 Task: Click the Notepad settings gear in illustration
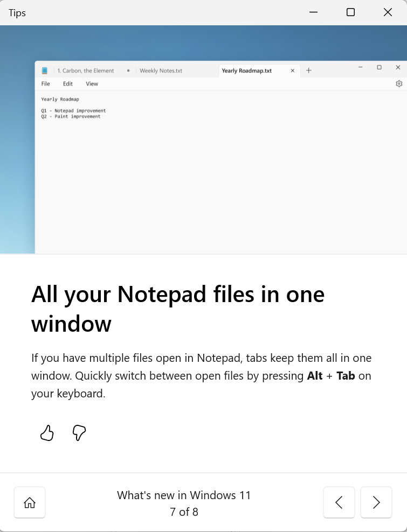399,83
